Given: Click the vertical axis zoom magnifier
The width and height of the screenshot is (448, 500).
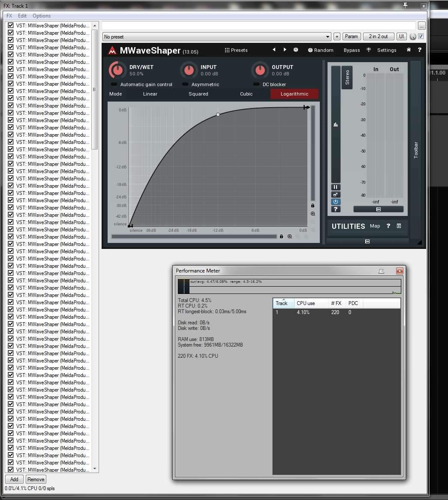Looking at the screenshot, I should click(x=313, y=214).
